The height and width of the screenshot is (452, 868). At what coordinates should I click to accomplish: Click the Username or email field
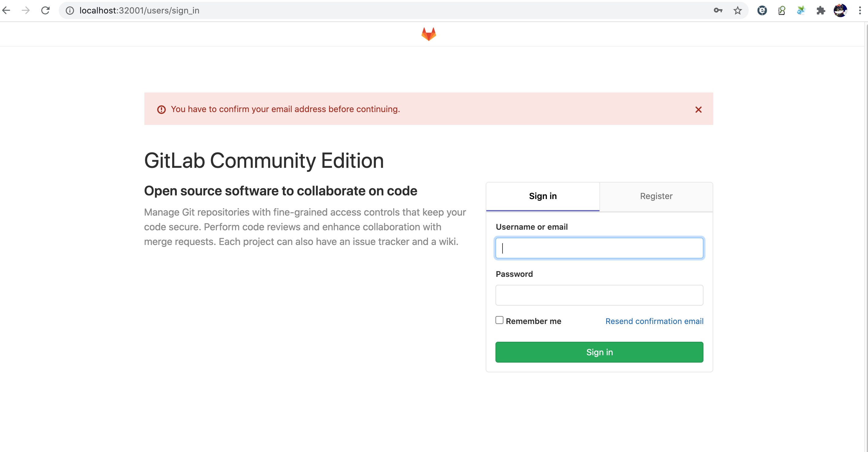tap(599, 248)
